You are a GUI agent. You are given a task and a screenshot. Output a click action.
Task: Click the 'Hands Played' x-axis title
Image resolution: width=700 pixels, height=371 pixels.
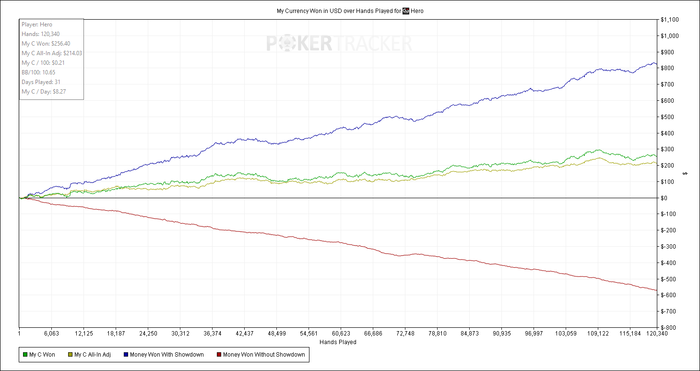(x=338, y=342)
